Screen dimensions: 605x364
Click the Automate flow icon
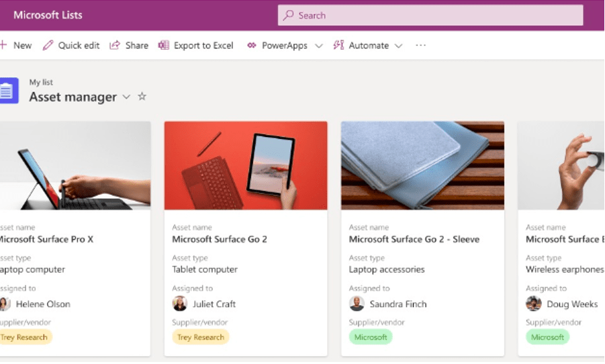338,45
